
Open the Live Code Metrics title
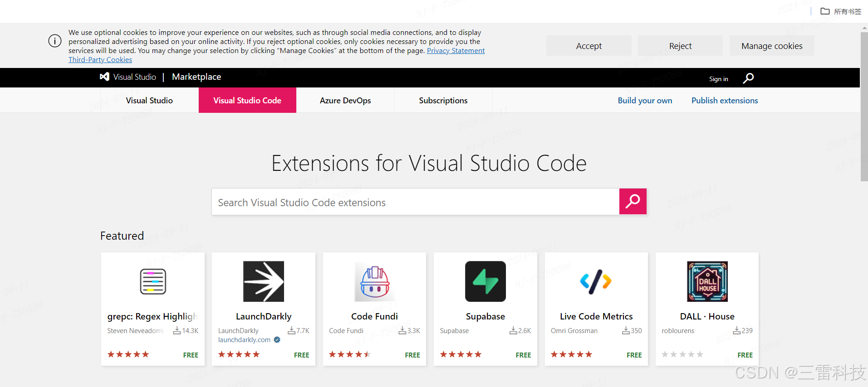(596, 316)
